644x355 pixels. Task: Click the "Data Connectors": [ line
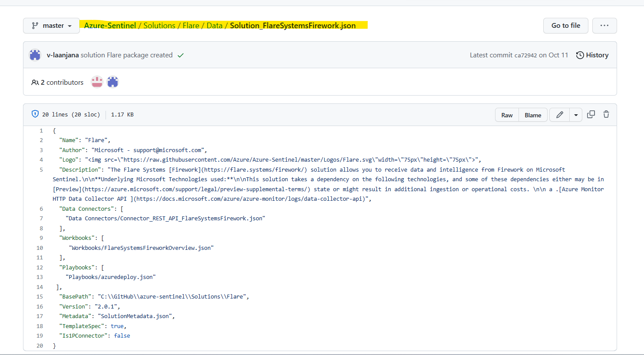(x=91, y=209)
